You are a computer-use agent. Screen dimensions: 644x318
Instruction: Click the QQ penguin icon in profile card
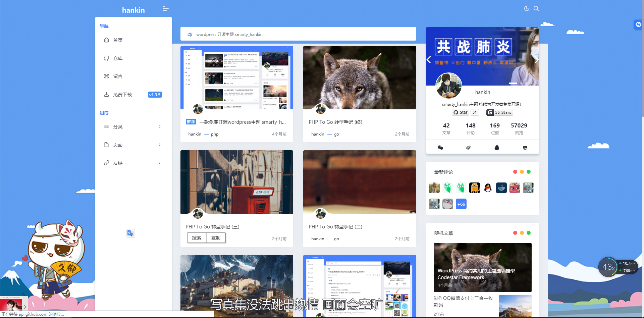coord(497,148)
